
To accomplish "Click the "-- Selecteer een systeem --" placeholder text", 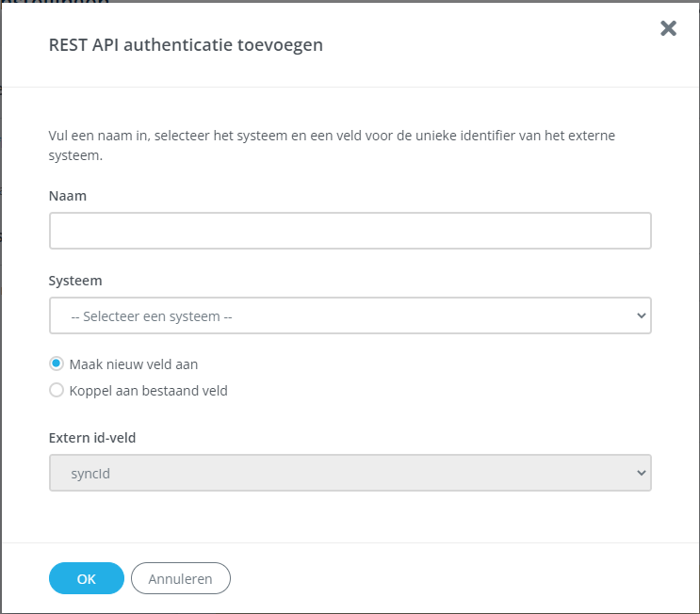I will (152, 316).
